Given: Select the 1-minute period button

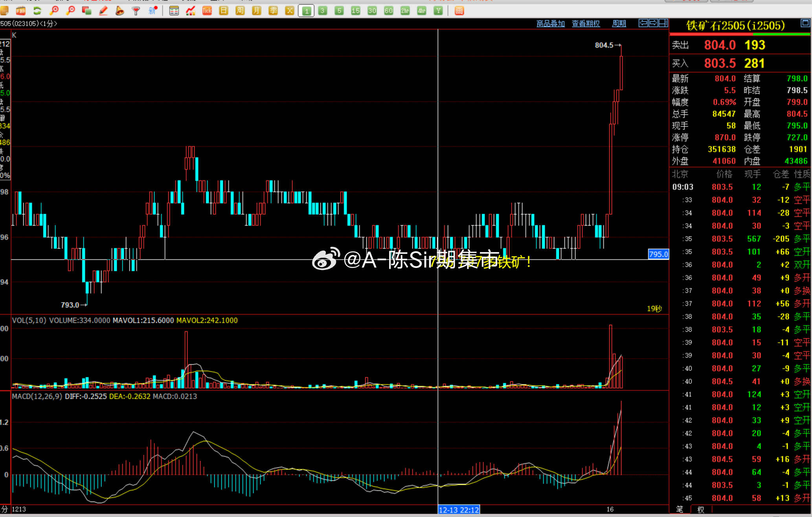Looking at the screenshot, I should tap(306, 11).
